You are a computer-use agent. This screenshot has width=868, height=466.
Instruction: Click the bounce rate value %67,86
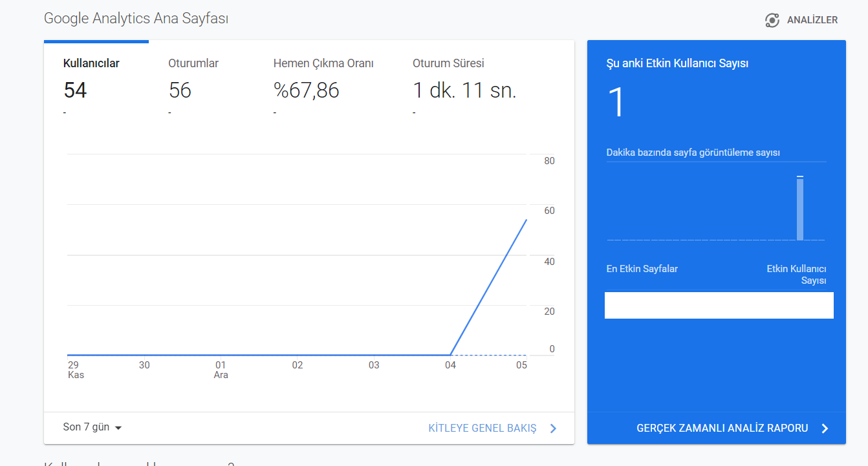coord(307,90)
